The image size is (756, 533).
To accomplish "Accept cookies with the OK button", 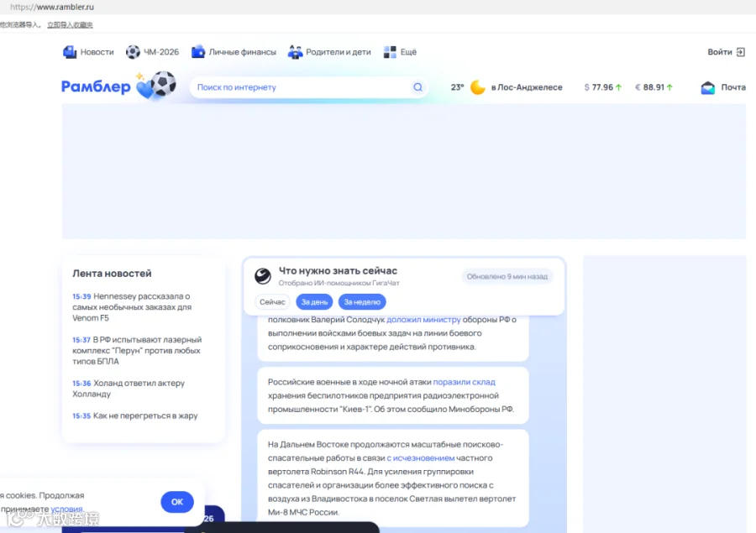I will click(177, 502).
